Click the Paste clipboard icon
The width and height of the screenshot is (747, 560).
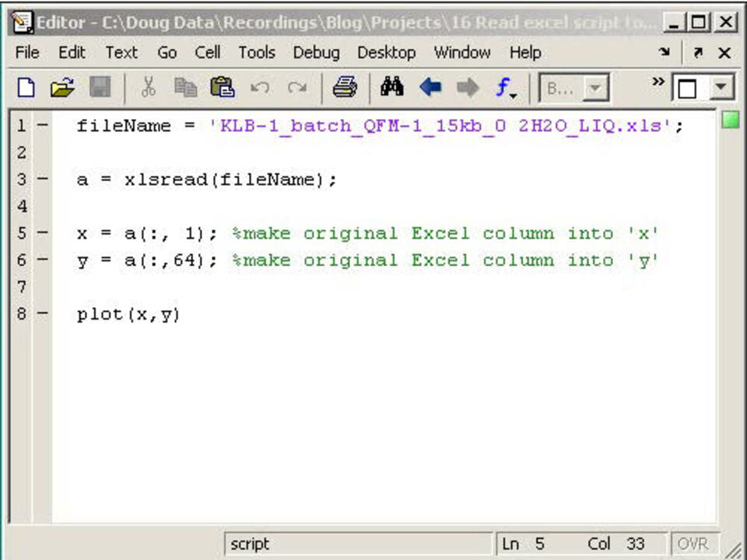223,88
